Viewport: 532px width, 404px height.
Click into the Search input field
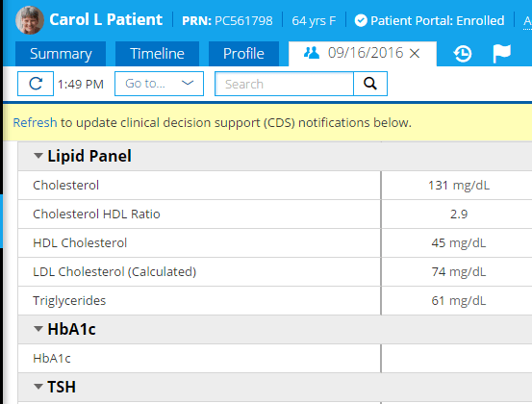tap(284, 84)
